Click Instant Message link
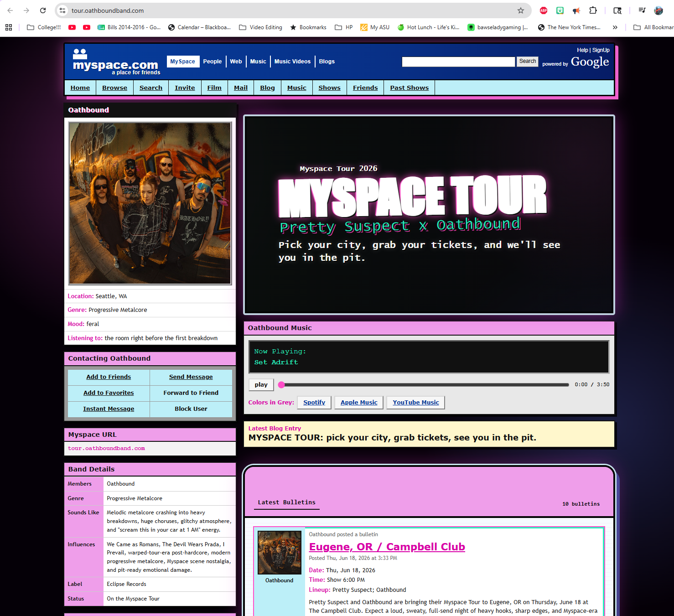Image resolution: width=674 pixels, height=616 pixels. point(109,409)
